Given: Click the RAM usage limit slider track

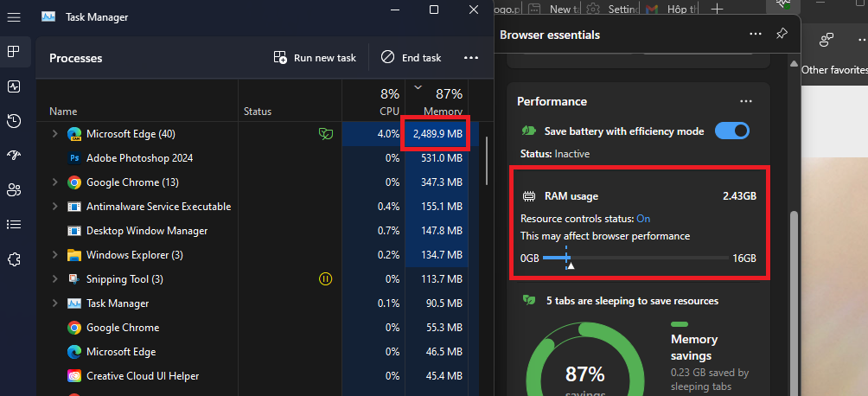Looking at the screenshot, I should 635,259.
